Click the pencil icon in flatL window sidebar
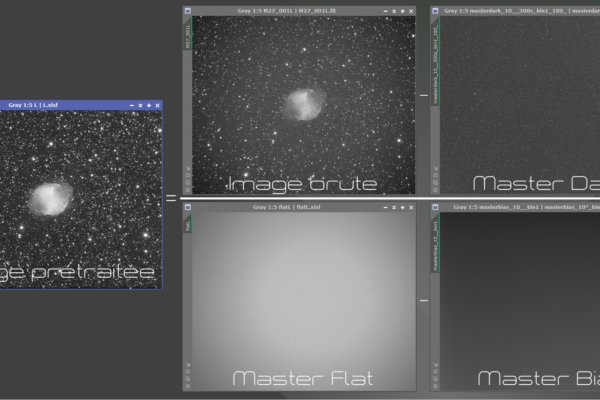 point(188,364)
